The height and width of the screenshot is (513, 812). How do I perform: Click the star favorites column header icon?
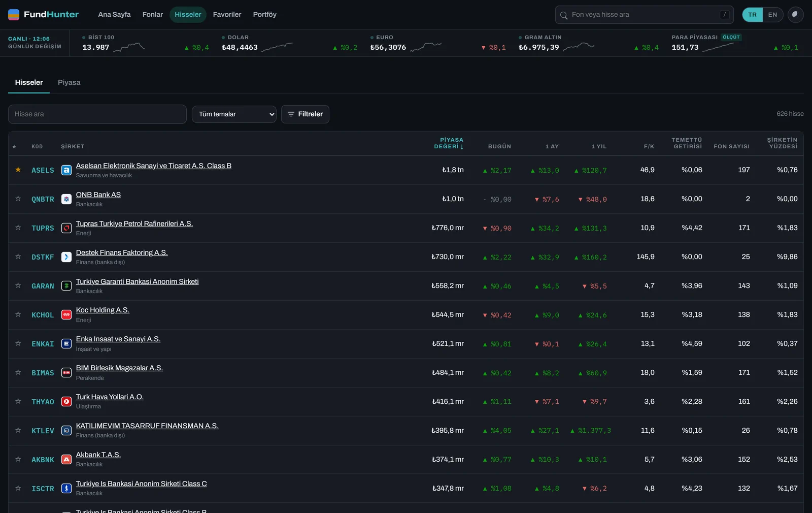tap(14, 147)
